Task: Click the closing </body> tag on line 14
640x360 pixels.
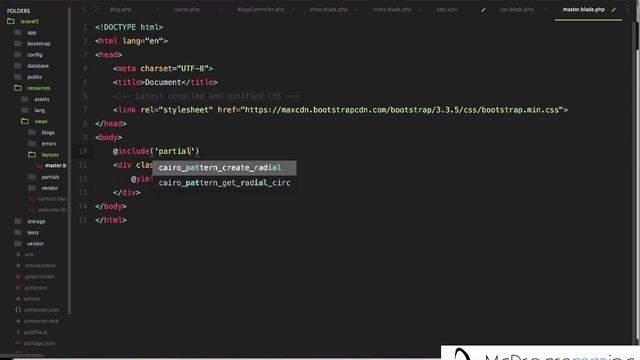Action: 111,207
